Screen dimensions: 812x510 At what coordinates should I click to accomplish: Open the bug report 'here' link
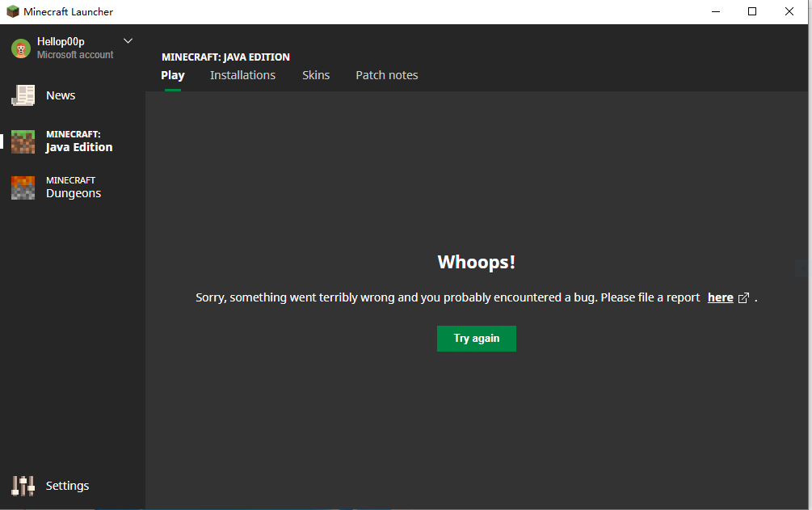(721, 297)
